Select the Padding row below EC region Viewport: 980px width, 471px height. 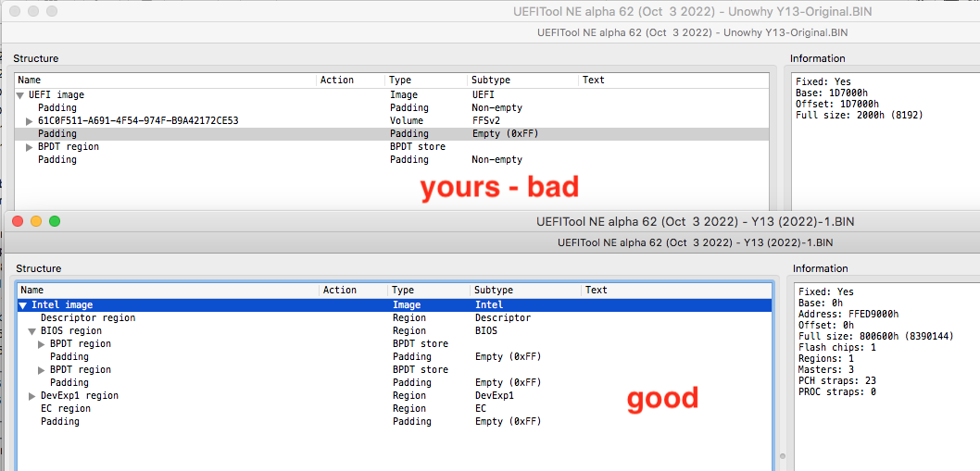pyautogui.click(x=395, y=422)
